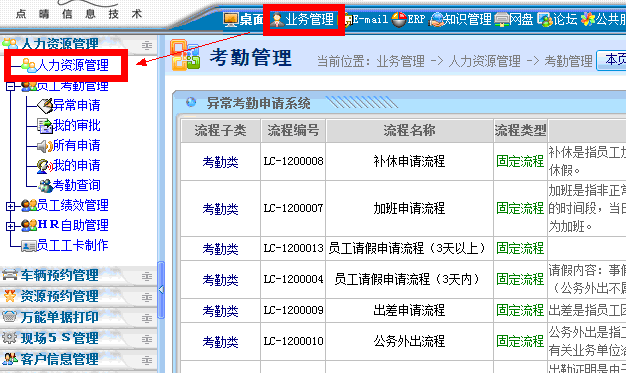Click the 考勤查询 tree item icon

pyautogui.click(x=46, y=185)
